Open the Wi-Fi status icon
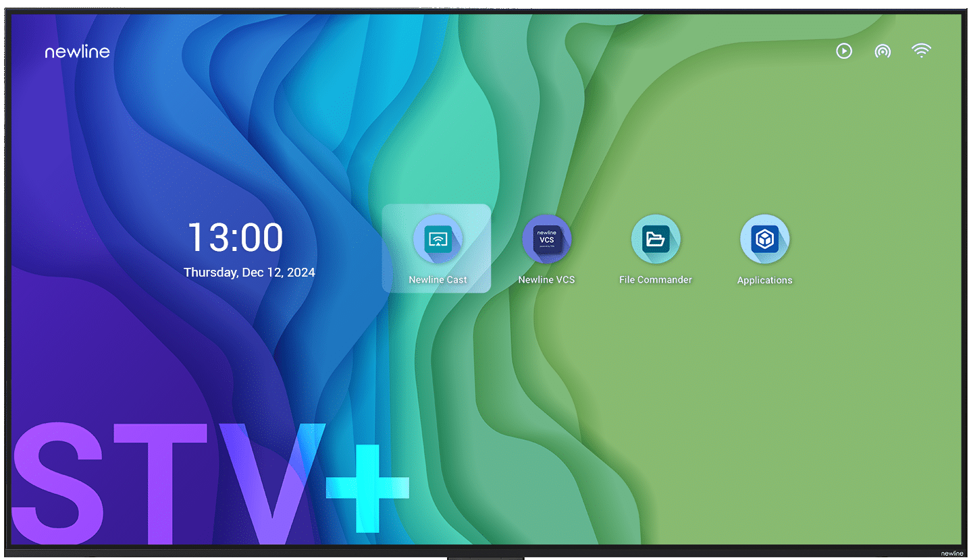Viewport: 969px width, 560px height. [x=921, y=51]
